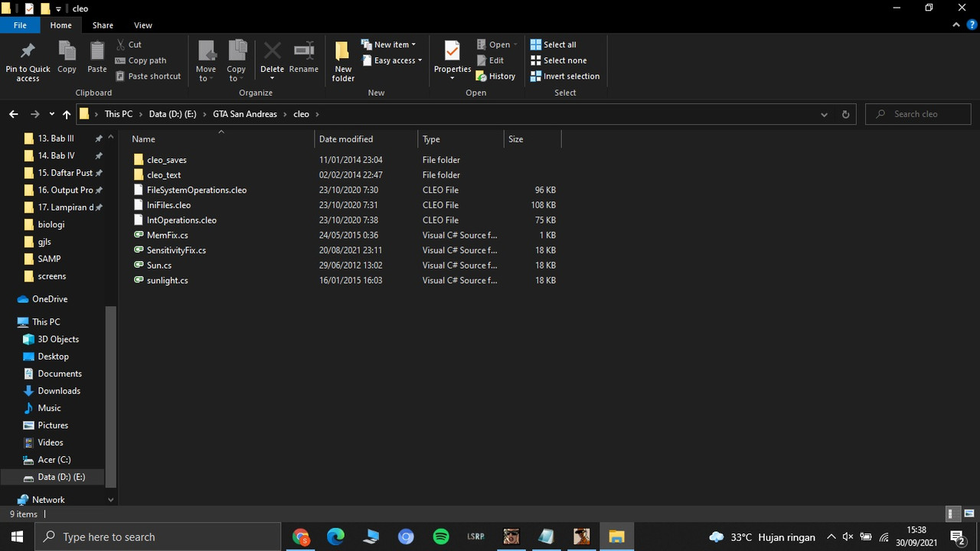Viewport: 980px width, 551px height.
Task: Open the New item dropdown
Action: [x=388, y=44]
